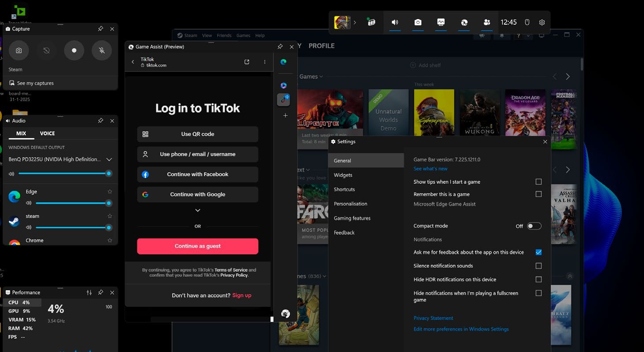Image resolution: width=644 pixels, height=352 pixels.
Task: Open See my captures
Action: coord(35,83)
